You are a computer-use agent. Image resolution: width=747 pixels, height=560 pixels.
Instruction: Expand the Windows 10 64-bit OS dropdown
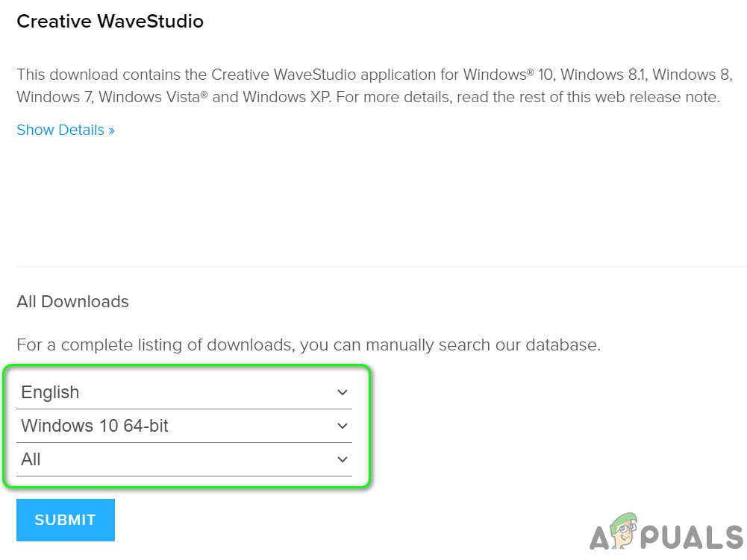tap(184, 426)
